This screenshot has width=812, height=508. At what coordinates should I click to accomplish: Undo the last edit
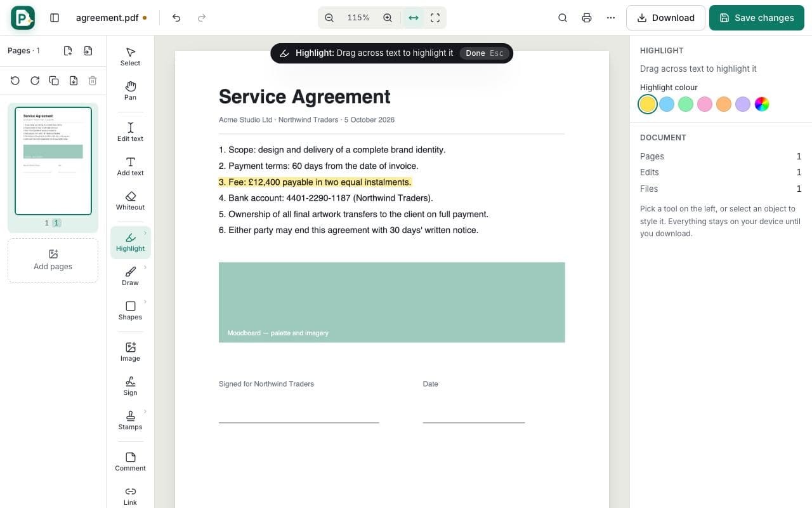tap(176, 18)
